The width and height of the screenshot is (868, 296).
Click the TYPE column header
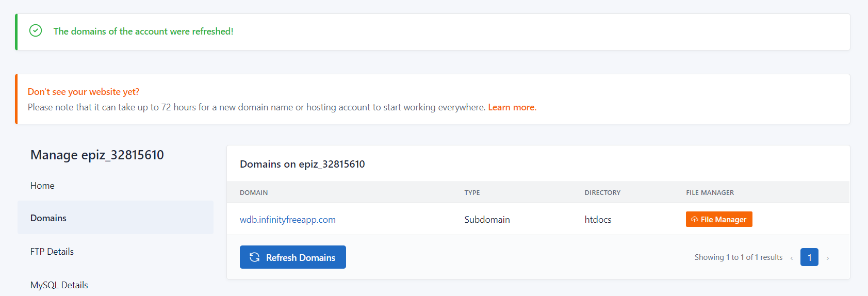(472, 193)
